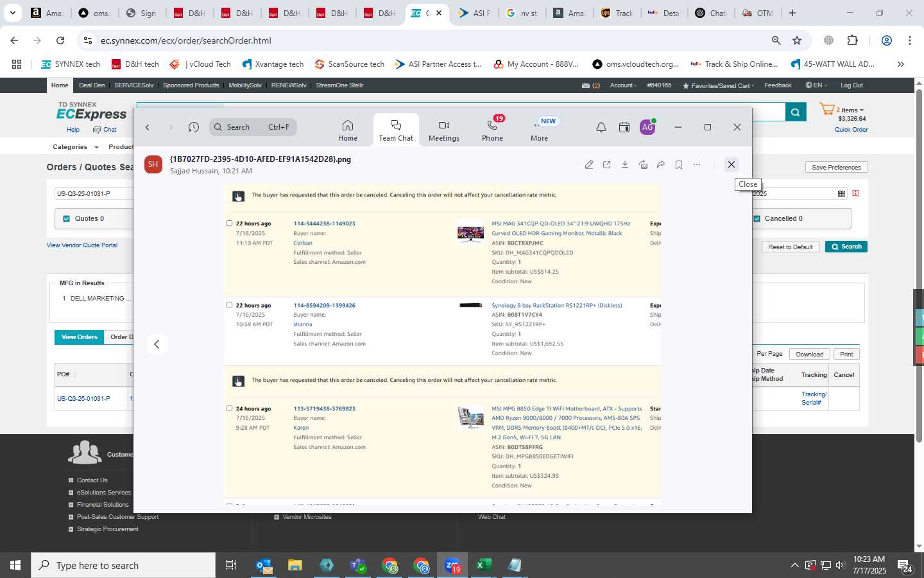The width and height of the screenshot is (924, 578).
Task: Edit the image with the pencil icon
Action: tap(589, 165)
